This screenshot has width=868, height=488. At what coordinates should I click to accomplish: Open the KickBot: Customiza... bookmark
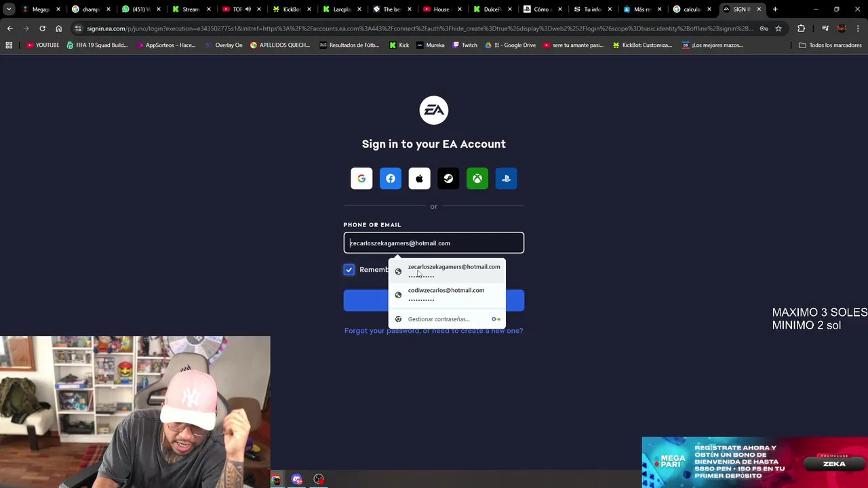(x=642, y=45)
